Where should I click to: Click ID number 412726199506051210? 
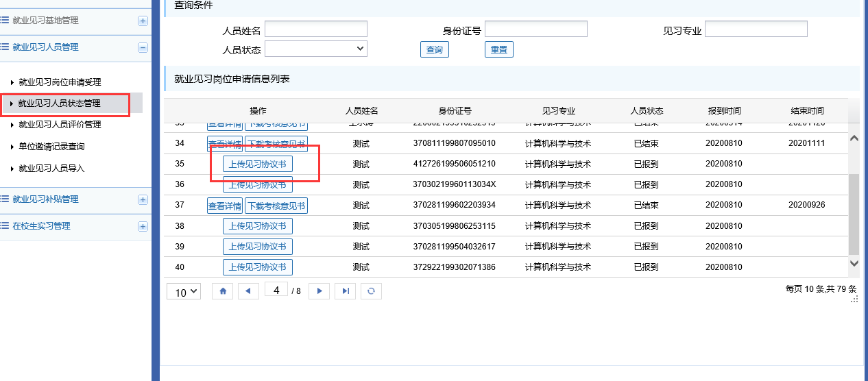[455, 164]
